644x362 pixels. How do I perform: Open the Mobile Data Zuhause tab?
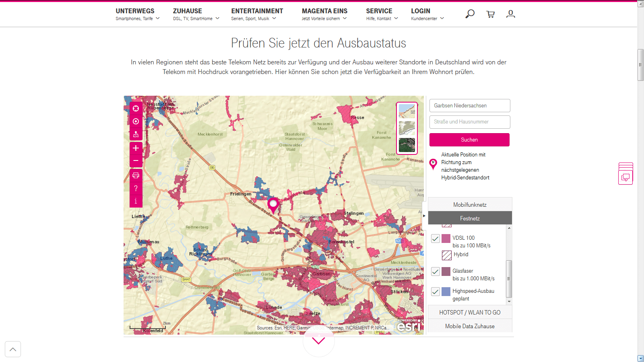pyautogui.click(x=470, y=326)
